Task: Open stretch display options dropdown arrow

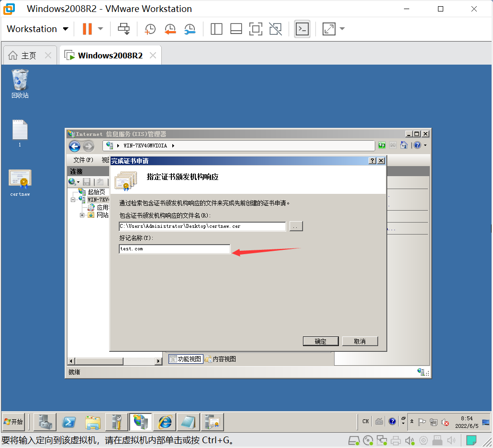Action: (x=342, y=29)
